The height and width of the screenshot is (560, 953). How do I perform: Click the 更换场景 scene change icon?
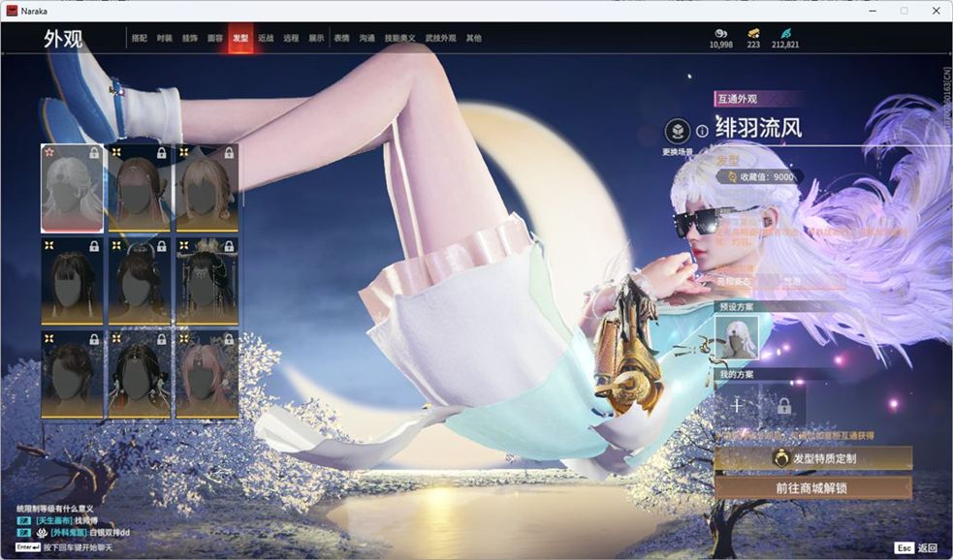[x=677, y=131]
